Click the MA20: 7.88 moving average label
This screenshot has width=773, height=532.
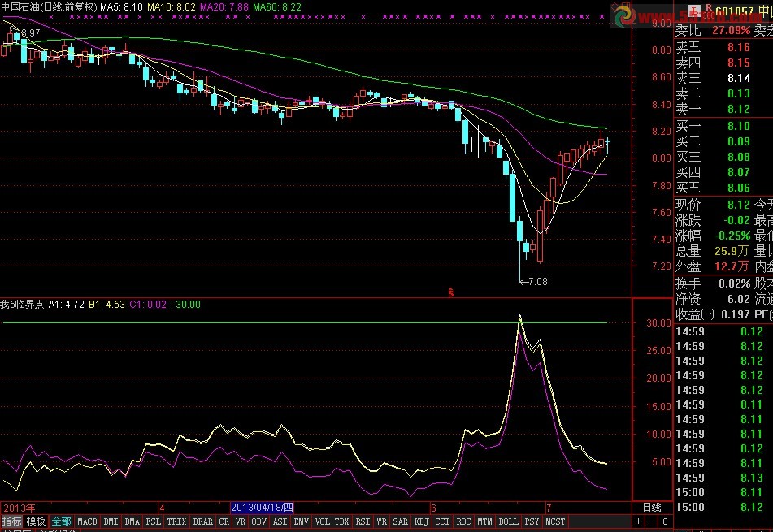pyautogui.click(x=224, y=6)
